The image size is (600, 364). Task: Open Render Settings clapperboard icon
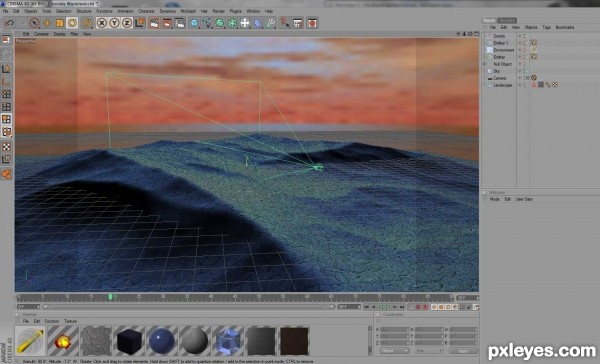(x=180, y=23)
